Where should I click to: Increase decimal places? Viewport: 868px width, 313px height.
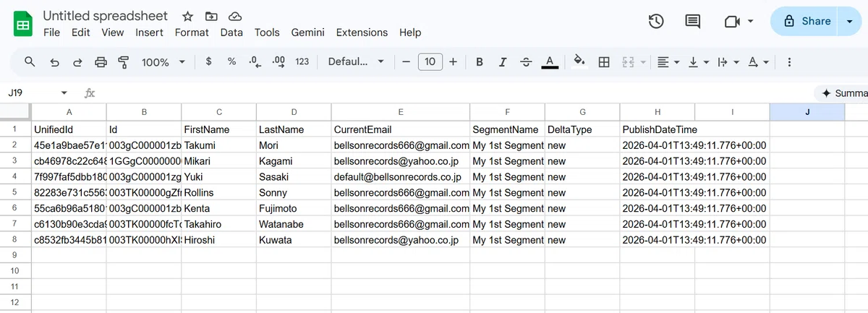278,61
